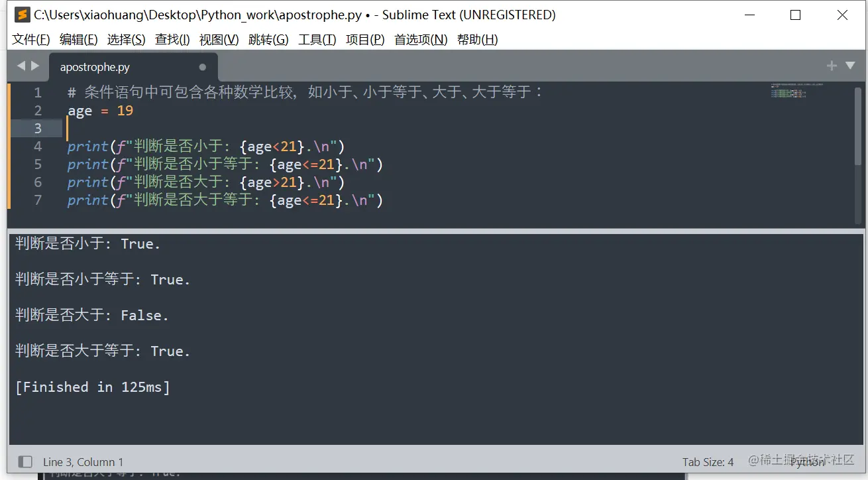Click the line 7 print with 判断是否大于等于

225,200
